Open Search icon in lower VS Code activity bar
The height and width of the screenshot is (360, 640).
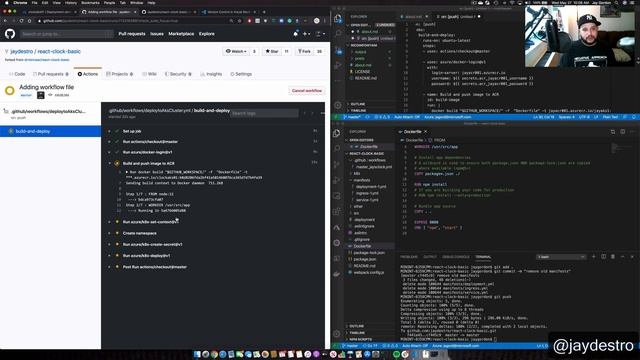pyautogui.click(x=337, y=148)
